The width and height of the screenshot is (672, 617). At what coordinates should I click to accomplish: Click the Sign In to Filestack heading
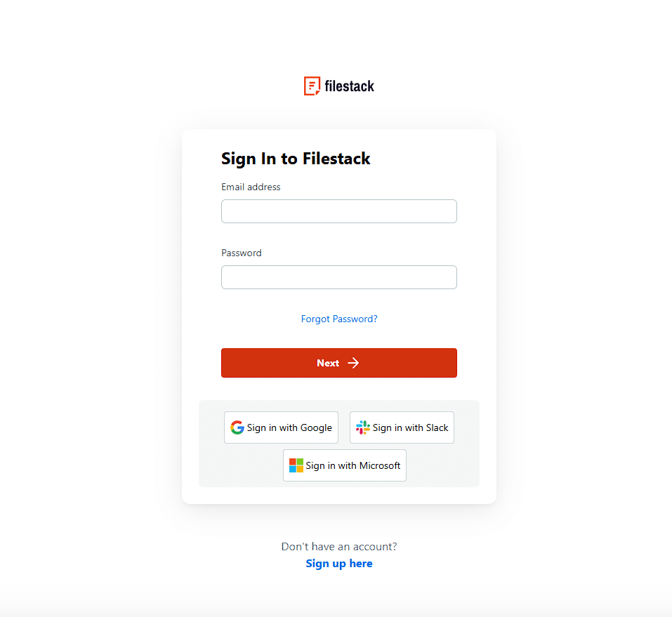tap(296, 159)
